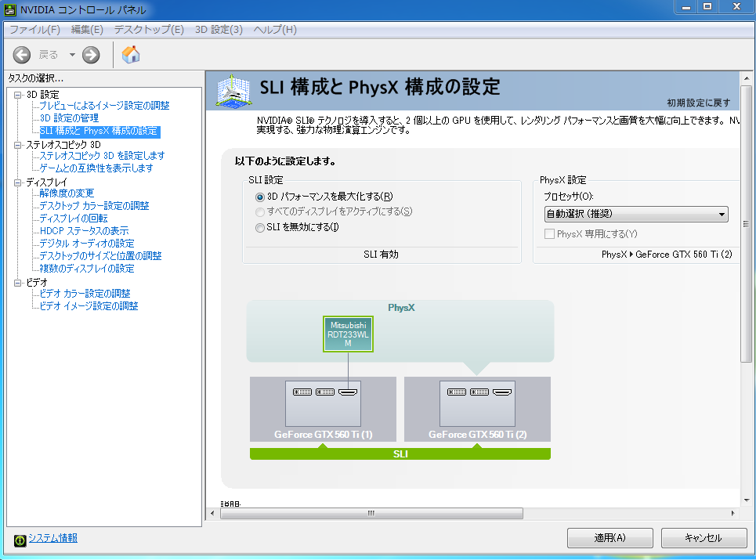The width and height of the screenshot is (756, 560).
Task: Open 複数のディスプレイの設定
Action: tap(87, 269)
